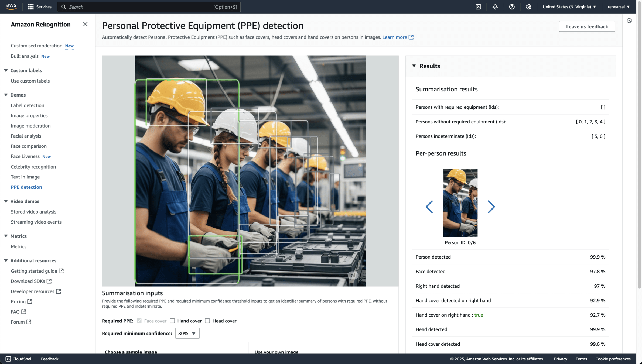This screenshot has width=642, height=364.
Task: Open Label detection demo in sidebar
Action: coord(28,105)
